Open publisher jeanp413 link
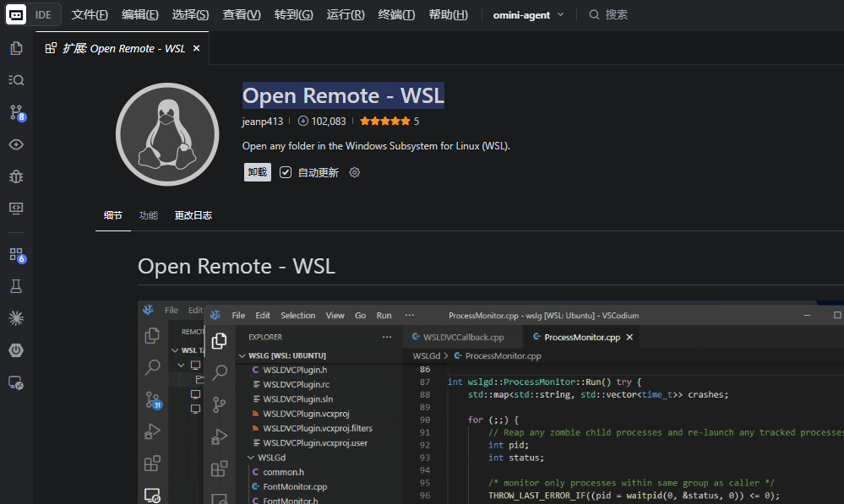 point(262,121)
